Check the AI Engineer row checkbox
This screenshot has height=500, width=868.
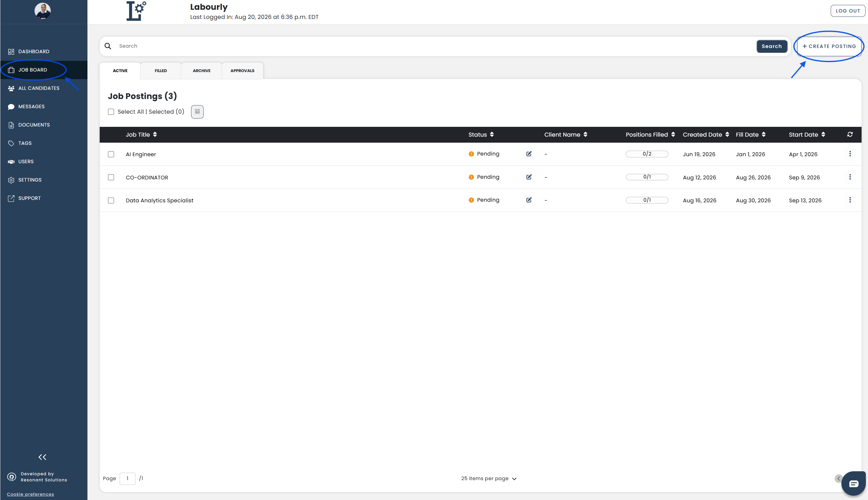111,155
